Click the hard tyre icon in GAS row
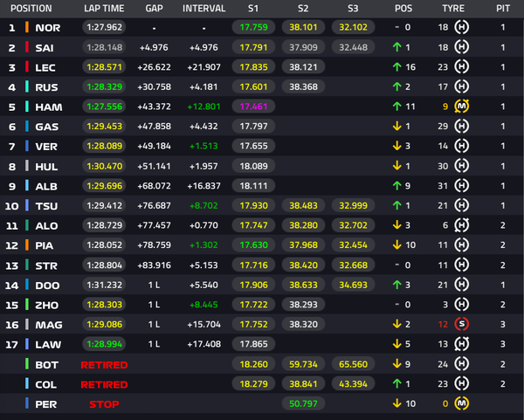Screen dimensions: 524x420 tap(461, 126)
